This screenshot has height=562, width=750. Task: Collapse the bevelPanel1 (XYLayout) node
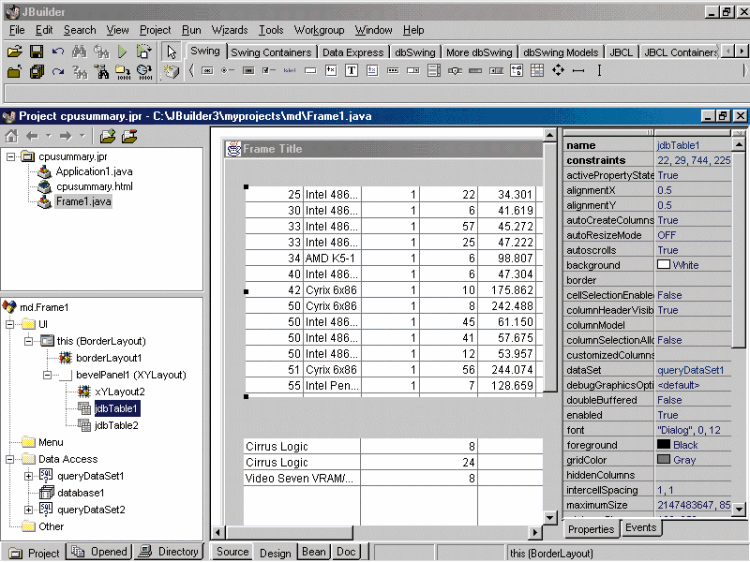pos(47,375)
